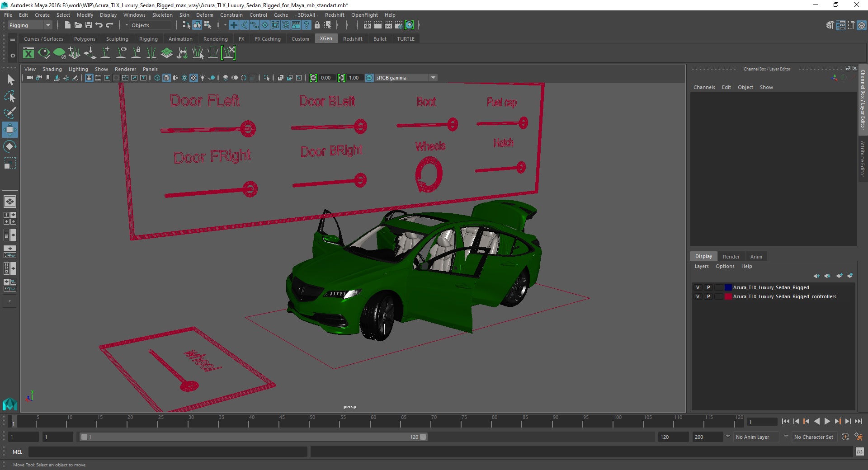Select the Lasso tool

click(x=10, y=97)
